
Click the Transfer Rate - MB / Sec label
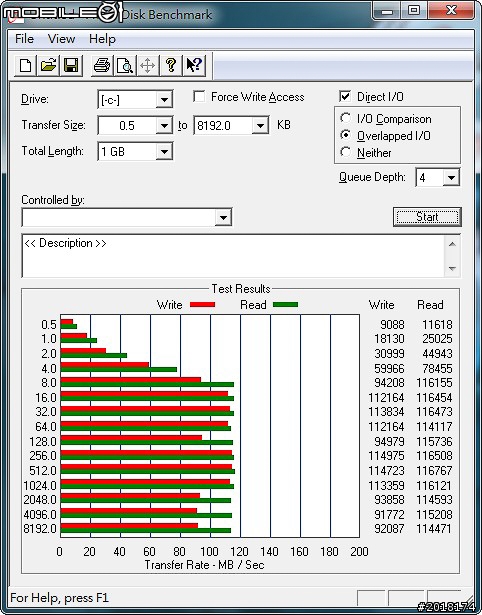[x=204, y=565]
